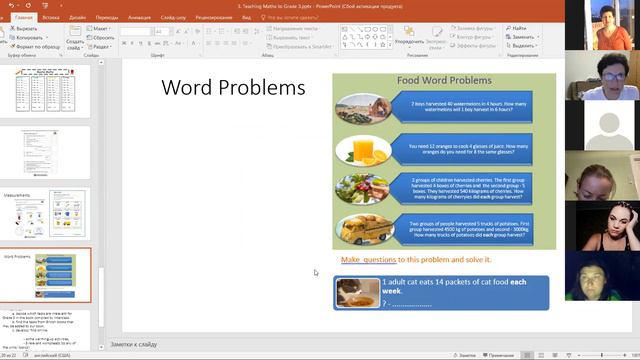Screen dimensions: 640x360
Task: Toggle bold Ж formatting
Action: (x=124, y=43)
